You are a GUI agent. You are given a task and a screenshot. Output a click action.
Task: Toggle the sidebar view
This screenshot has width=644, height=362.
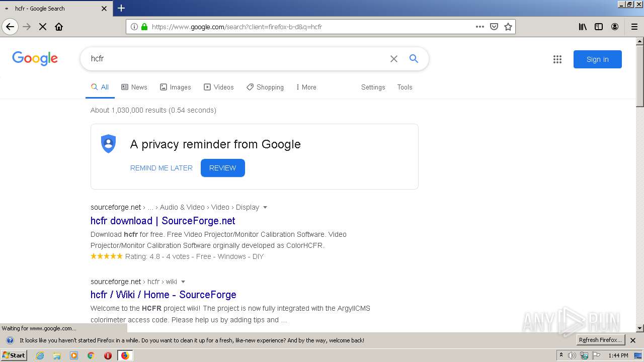coord(599,27)
